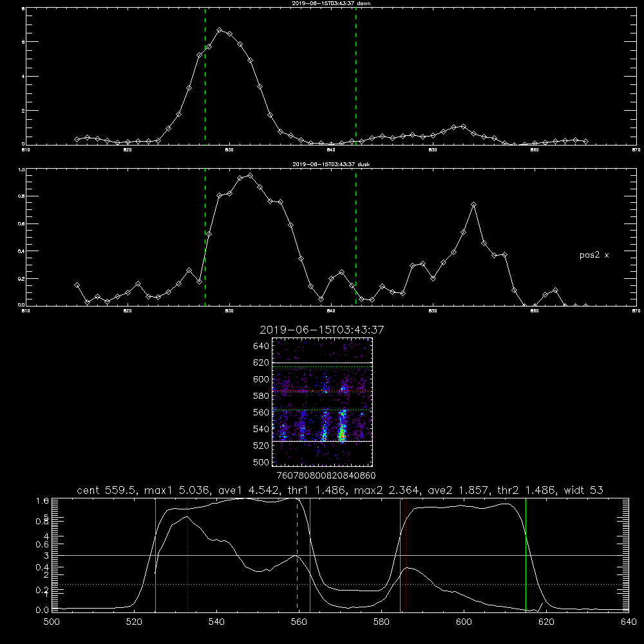Click the first diamond marker of dusk curve
This screenshot has height=644, width=644.
(77, 285)
